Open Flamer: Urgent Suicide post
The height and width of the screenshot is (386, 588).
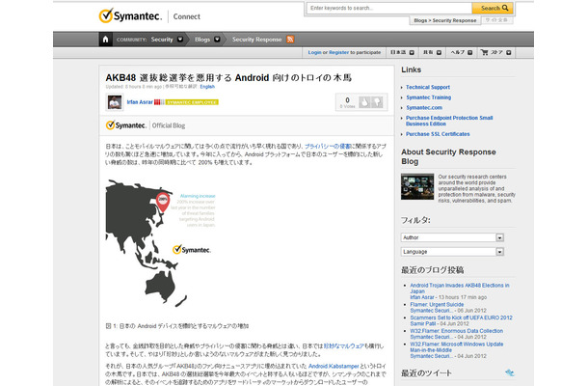[x=437, y=305]
